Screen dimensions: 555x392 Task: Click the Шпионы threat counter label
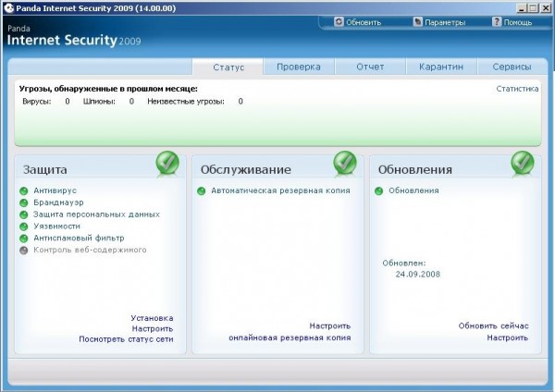point(99,102)
